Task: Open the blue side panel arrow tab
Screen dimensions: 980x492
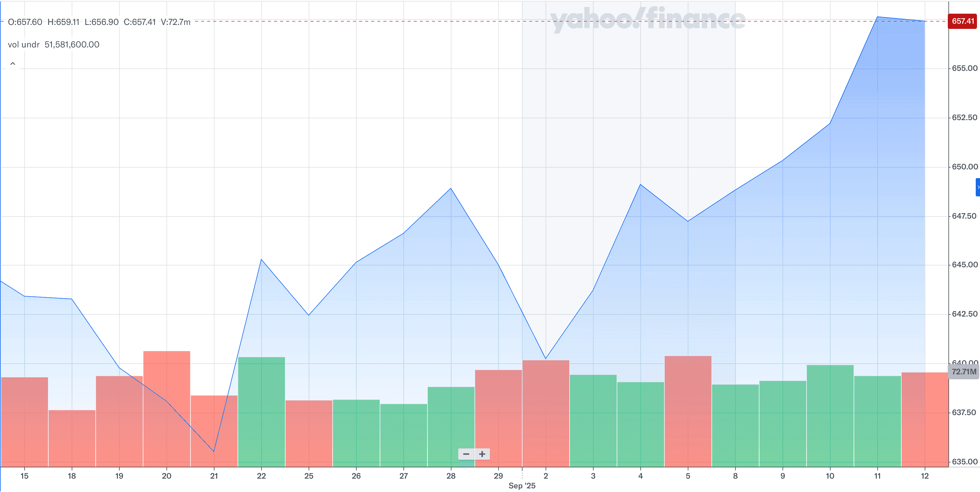Action: [x=977, y=187]
